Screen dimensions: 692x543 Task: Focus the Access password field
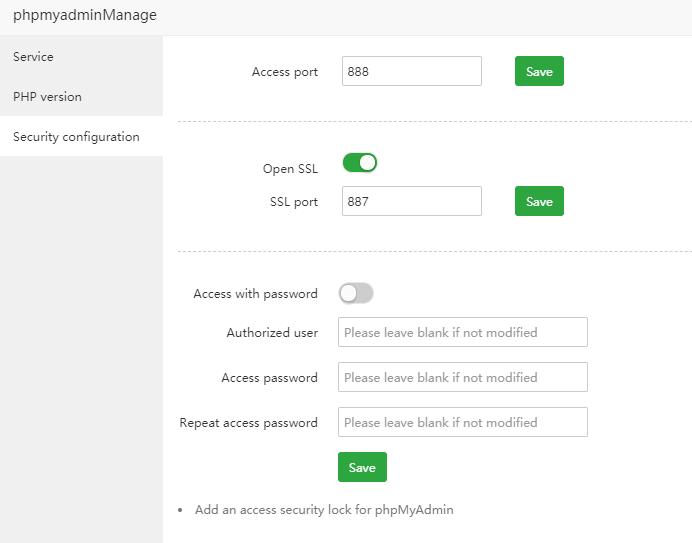point(462,377)
